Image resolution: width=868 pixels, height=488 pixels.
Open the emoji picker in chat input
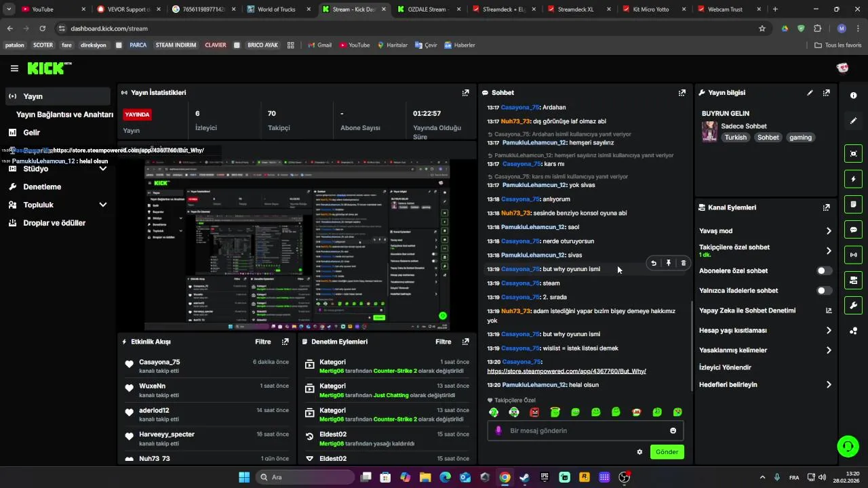673,430
